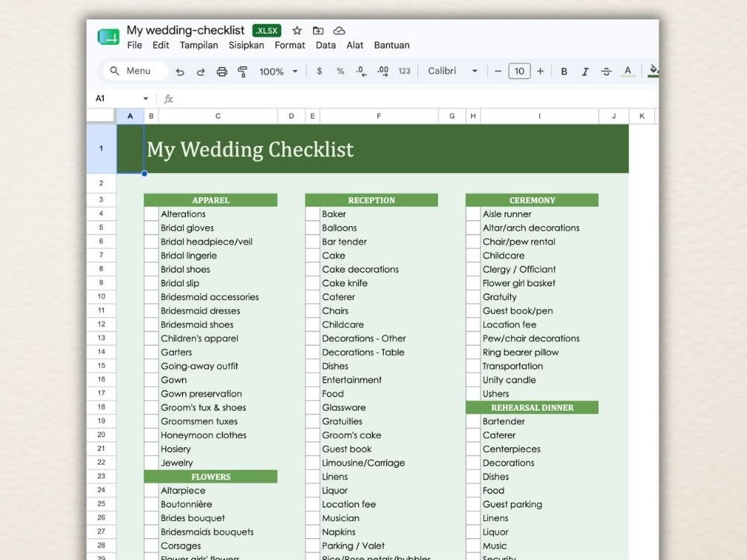Select the FLOWERS header cell
This screenshot has height=560, width=747.
click(211, 476)
